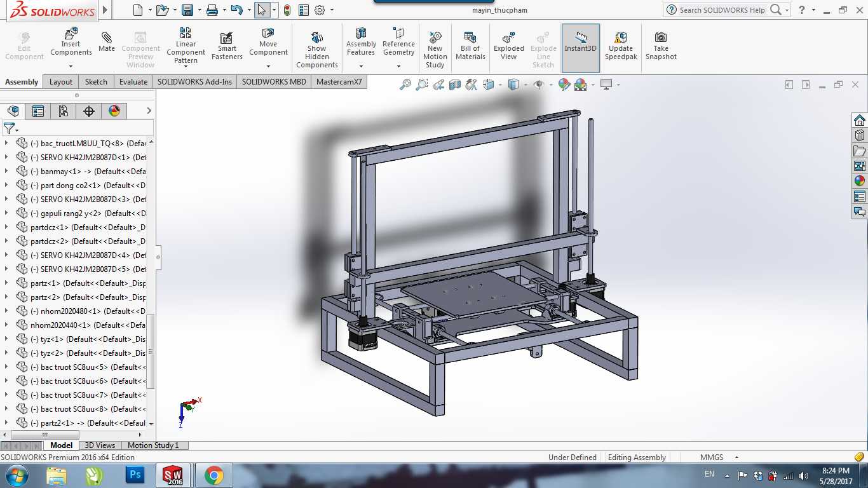Open SOLIDWORKS Resources in the task pane
The width and height of the screenshot is (868, 488).
tap(860, 120)
